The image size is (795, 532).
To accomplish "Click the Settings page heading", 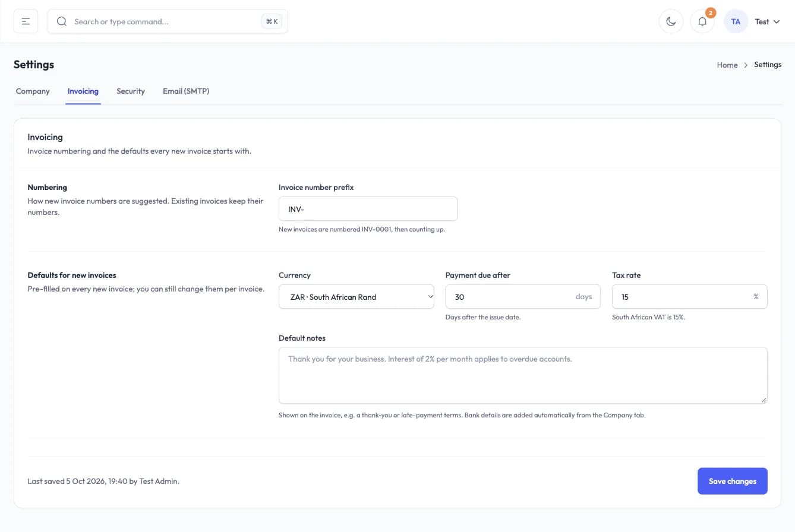I will click(34, 65).
